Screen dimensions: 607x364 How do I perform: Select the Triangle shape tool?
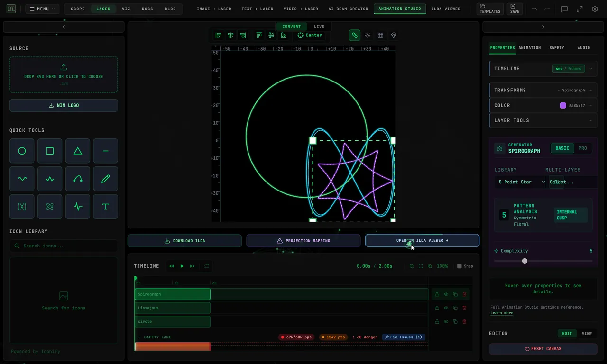coord(78,151)
